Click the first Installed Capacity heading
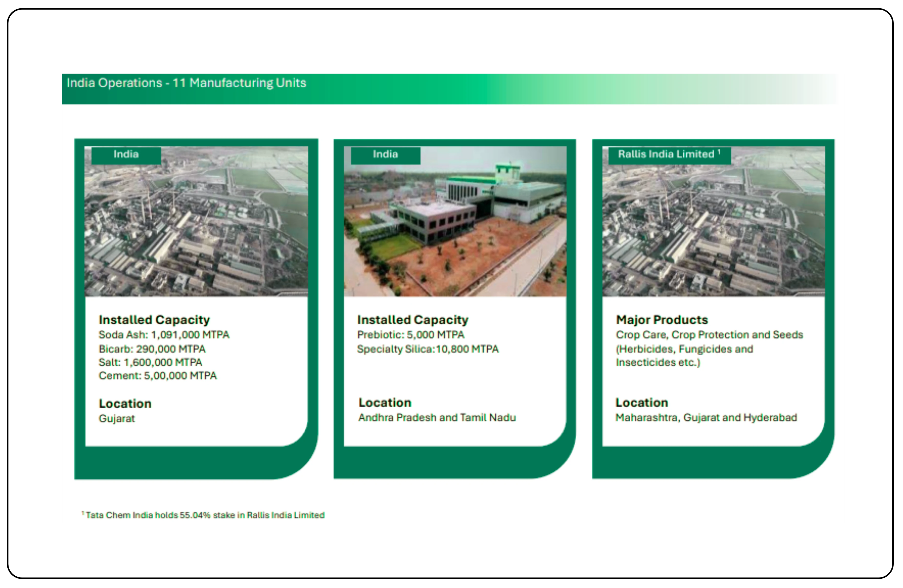 coord(154,320)
